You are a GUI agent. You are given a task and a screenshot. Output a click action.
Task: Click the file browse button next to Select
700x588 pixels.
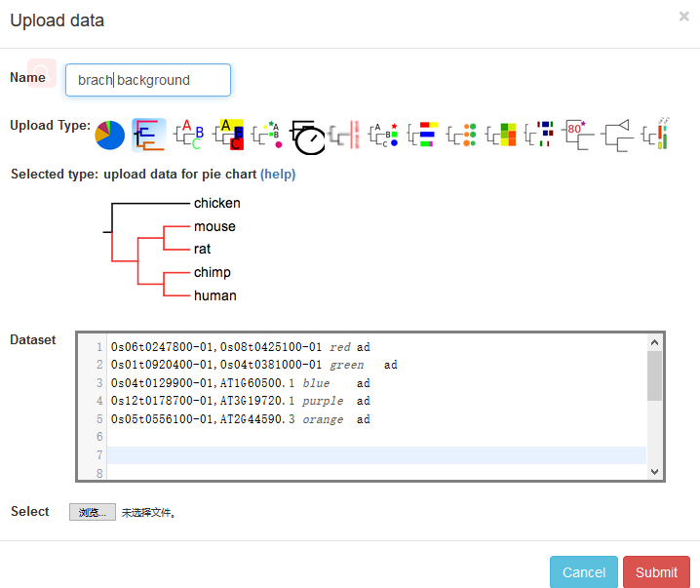coord(93,512)
